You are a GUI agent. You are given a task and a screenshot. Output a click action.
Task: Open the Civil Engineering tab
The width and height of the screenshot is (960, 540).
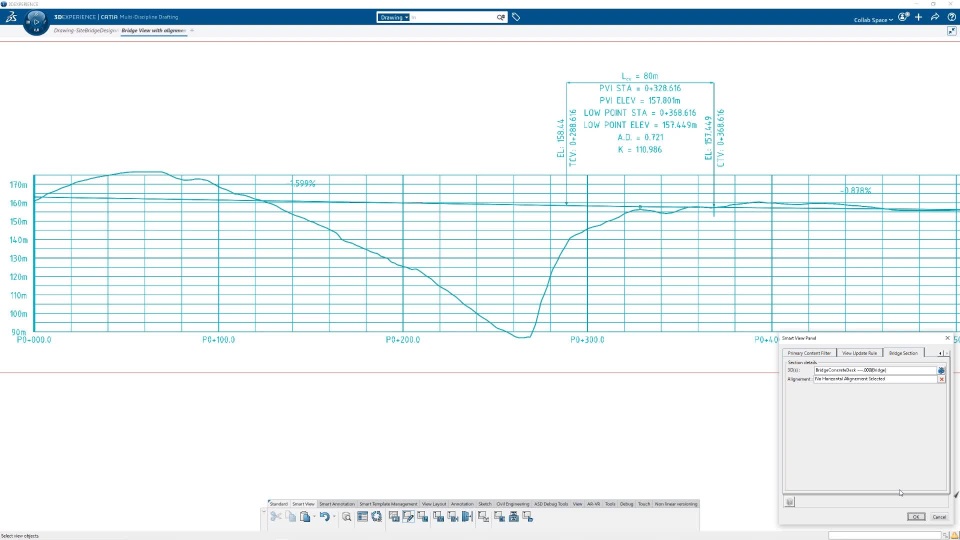tap(513, 504)
